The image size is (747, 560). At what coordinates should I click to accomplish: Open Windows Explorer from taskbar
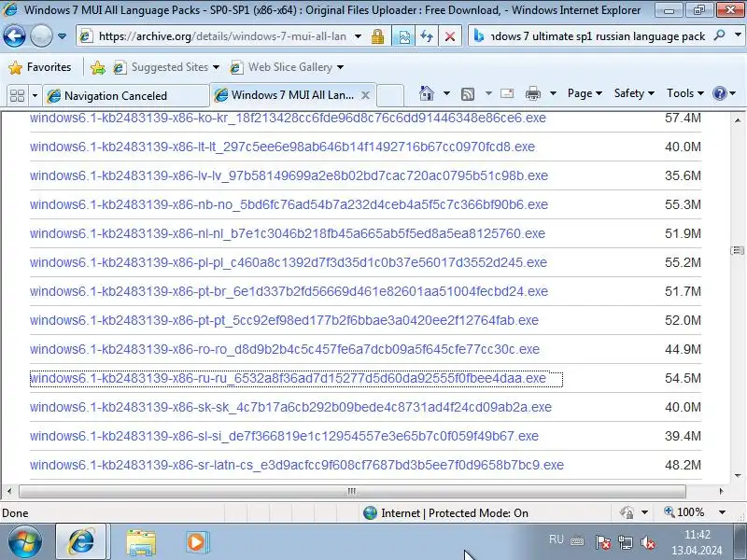[141, 542]
